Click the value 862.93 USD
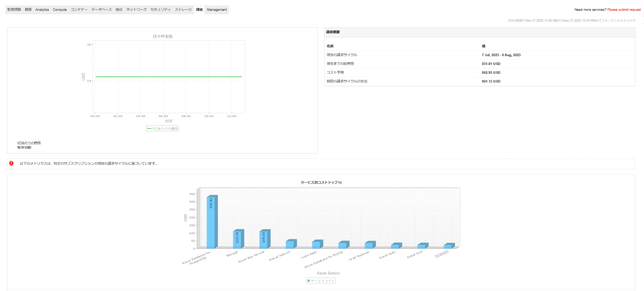The height and width of the screenshot is (291, 644). pyautogui.click(x=491, y=73)
